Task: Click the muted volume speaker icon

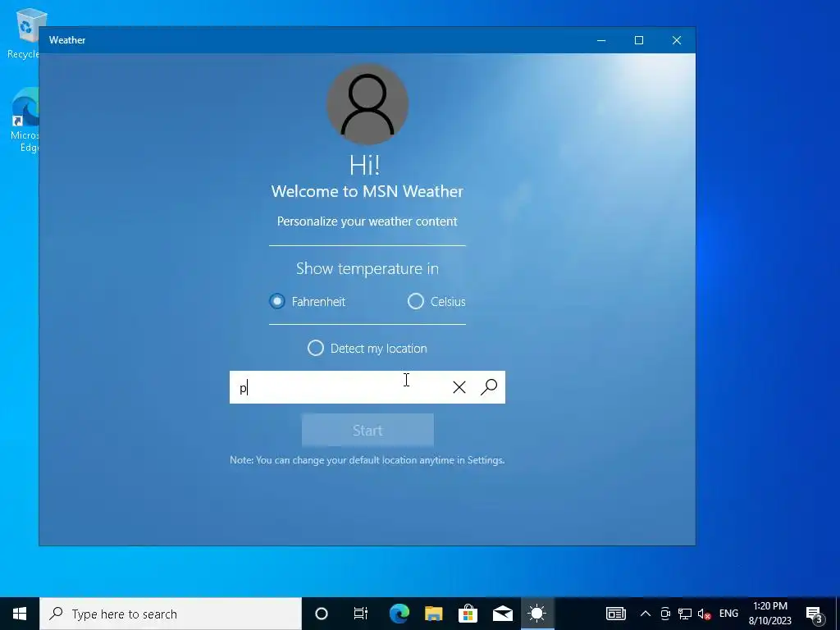Action: [705, 614]
